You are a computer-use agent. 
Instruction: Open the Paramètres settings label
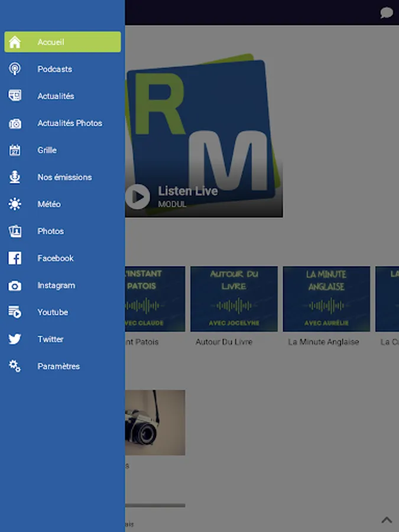tap(59, 366)
